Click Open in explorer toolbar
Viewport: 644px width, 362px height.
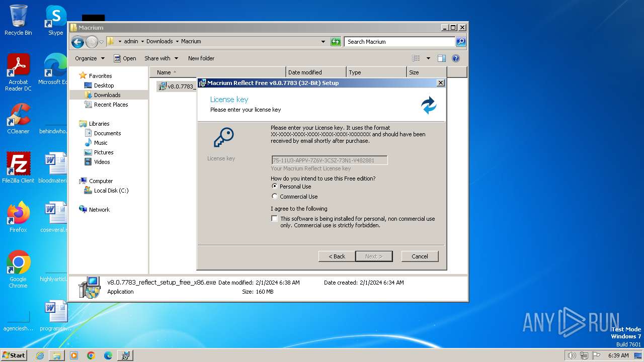pyautogui.click(x=125, y=58)
